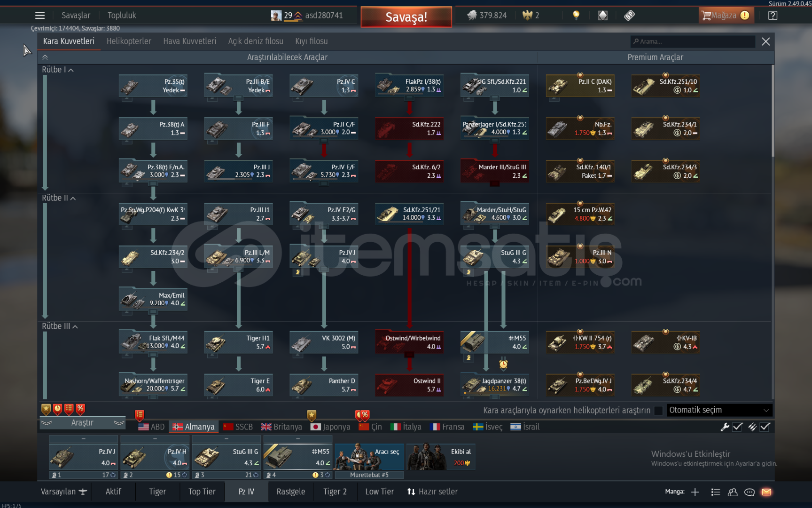Open the help question mark icon
Viewport: 812px width, 508px height.
(773, 16)
